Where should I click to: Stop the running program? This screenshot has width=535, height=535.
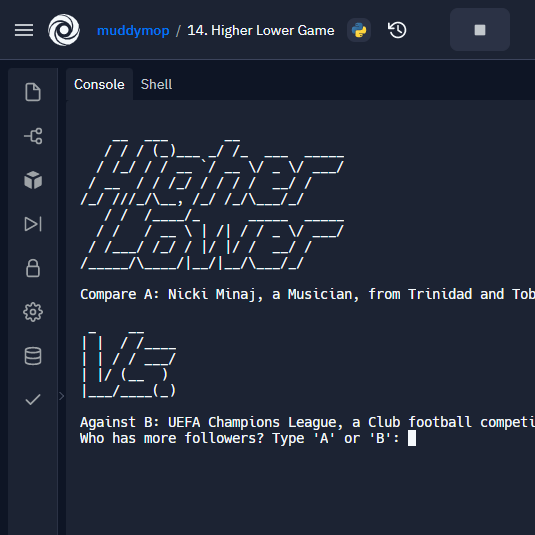point(480,30)
